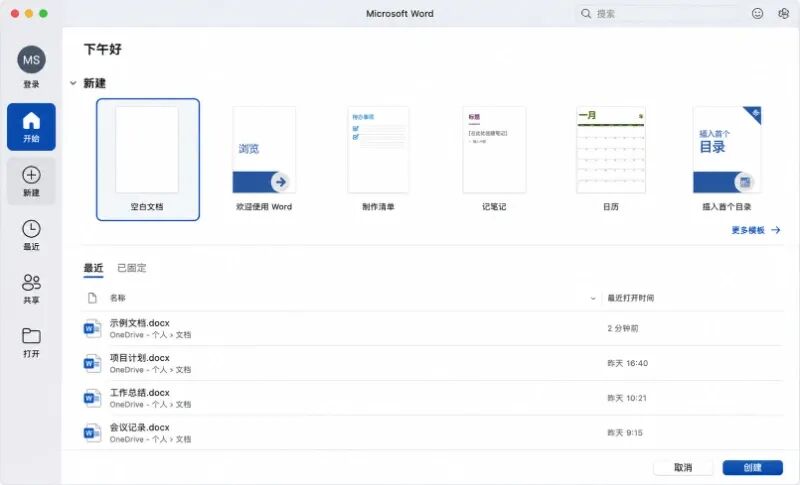Select the 记笔记 template
The width and height of the screenshot is (800, 485).
(x=494, y=160)
